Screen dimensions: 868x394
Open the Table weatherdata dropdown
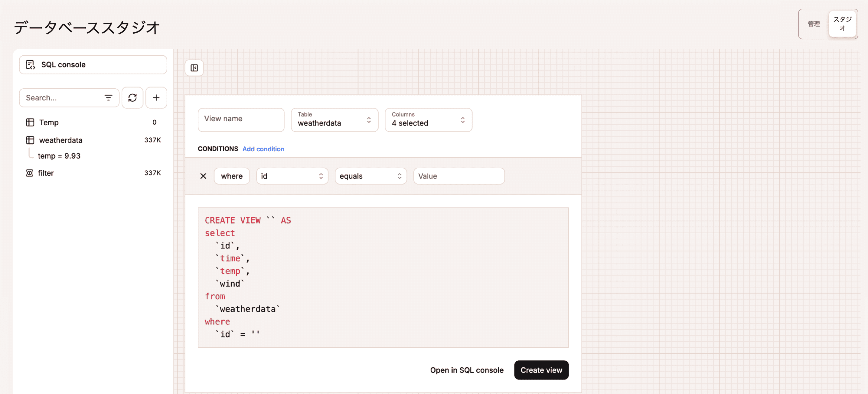click(334, 120)
